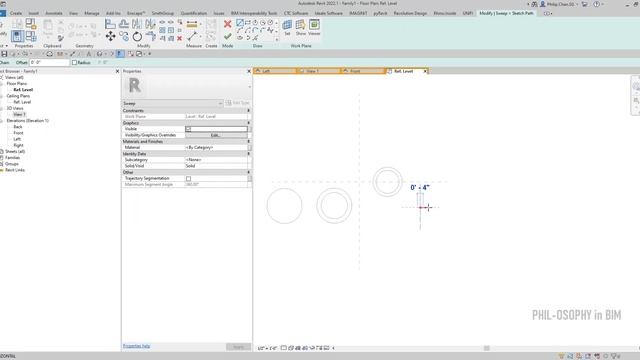Select the Line draw tool
Image resolution: width=640 pixels, height=360 pixels.
240,23
